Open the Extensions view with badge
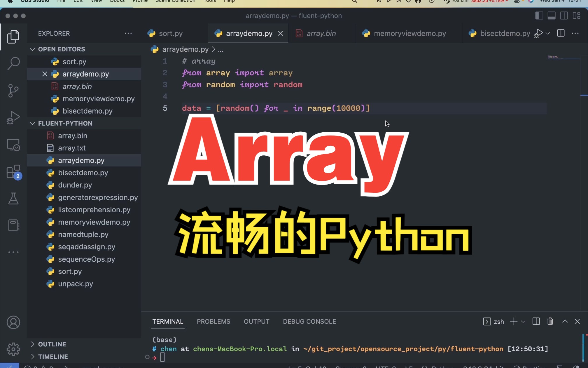This screenshot has width=588, height=368. coord(13,172)
